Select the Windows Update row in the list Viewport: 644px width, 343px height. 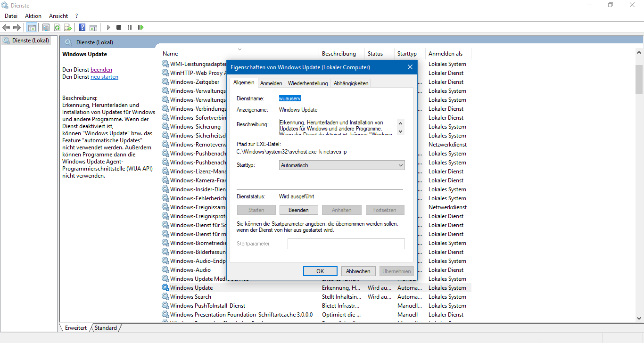316,287
